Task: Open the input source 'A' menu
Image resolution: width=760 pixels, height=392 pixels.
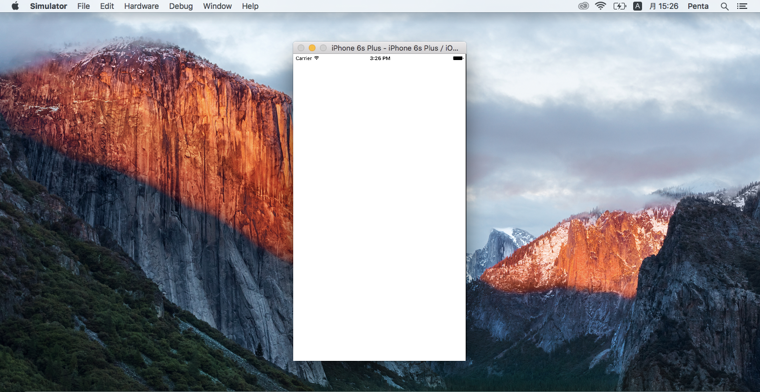Action: point(637,6)
